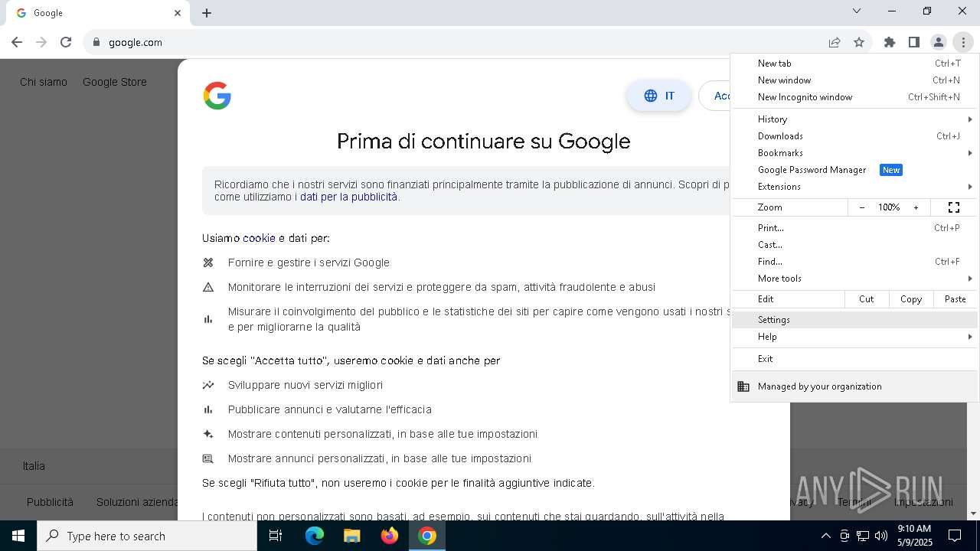
Task: Open Settings from the Chrome menu
Action: coord(855,320)
